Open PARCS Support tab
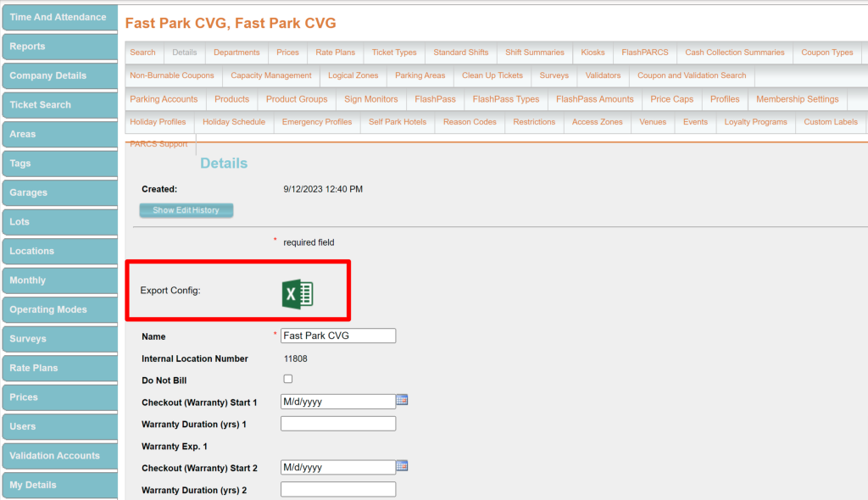Image resolution: width=868 pixels, height=500 pixels. pyautogui.click(x=159, y=144)
